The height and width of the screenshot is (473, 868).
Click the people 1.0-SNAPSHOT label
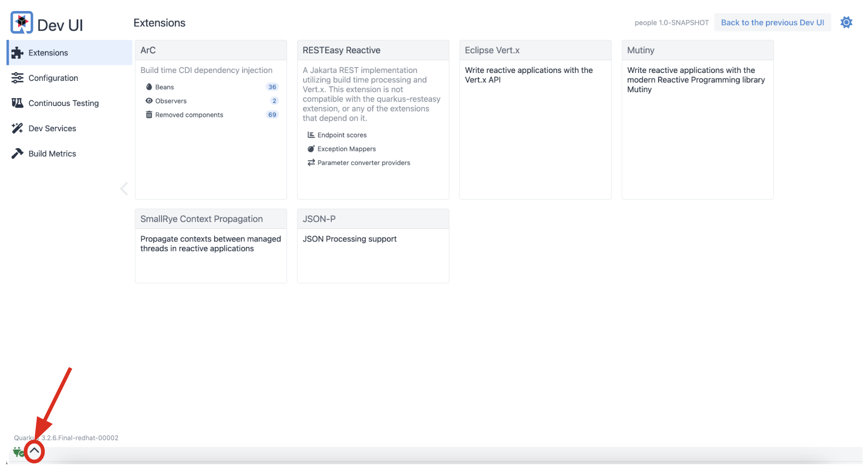(671, 22)
